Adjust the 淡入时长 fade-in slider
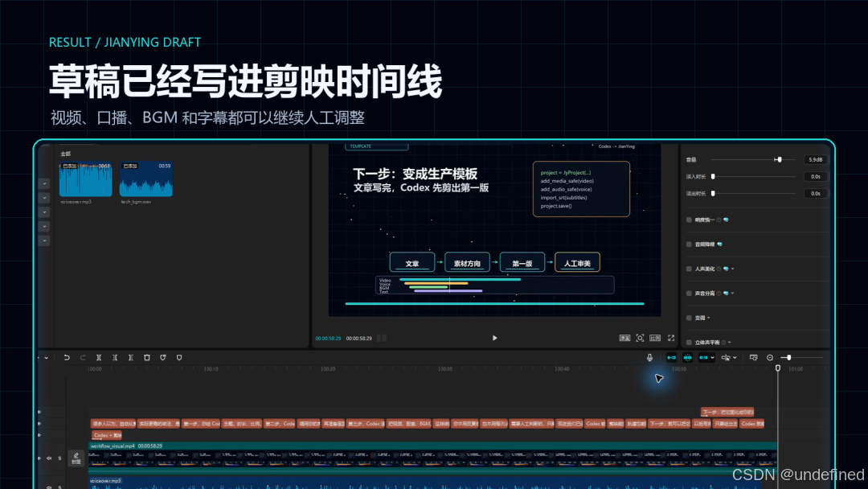 click(x=754, y=177)
